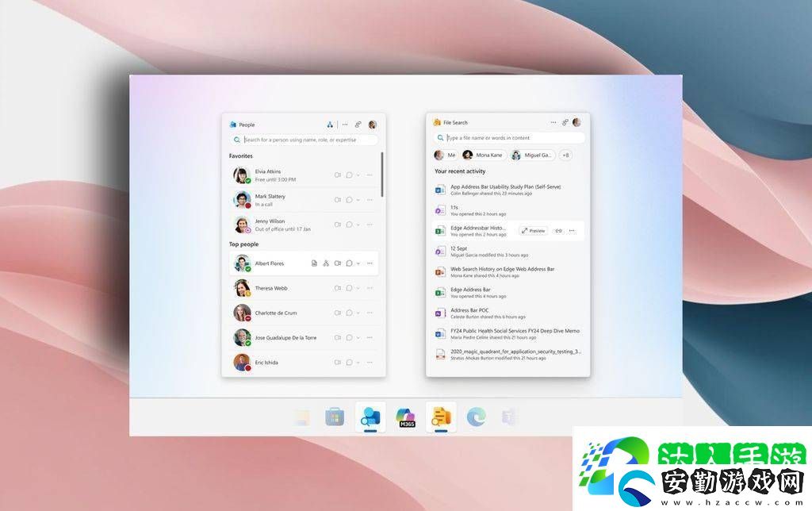Screen dimensions: 812x511
Task: Start a video call with Albert Flores
Action: tap(338, 263)
